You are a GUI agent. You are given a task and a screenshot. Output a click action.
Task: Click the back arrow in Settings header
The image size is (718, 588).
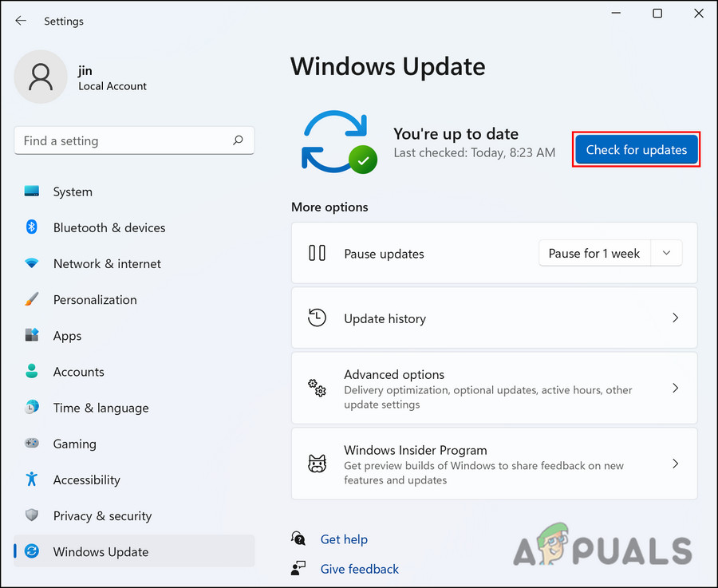pos(21,21)
